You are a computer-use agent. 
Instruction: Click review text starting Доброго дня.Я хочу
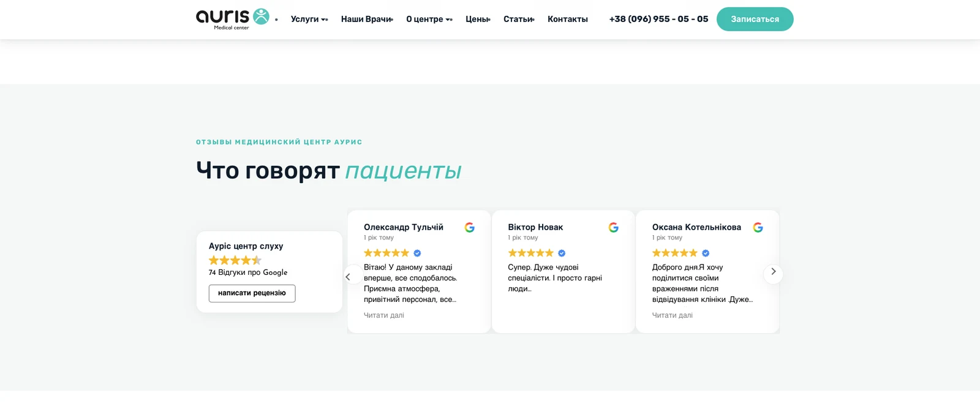pyautogui.click(x=703, y=283)
